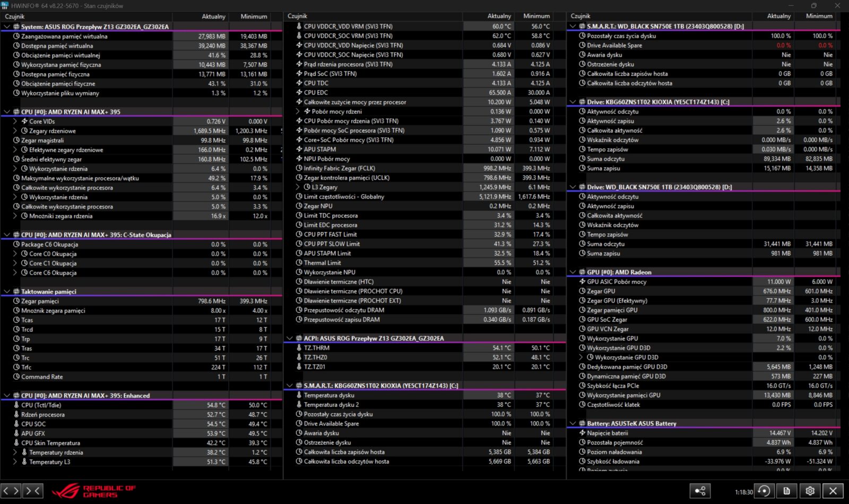Expand Temperatury rdzenia row
The height and width of the screenshot is (504, 849).
point(15,453)
